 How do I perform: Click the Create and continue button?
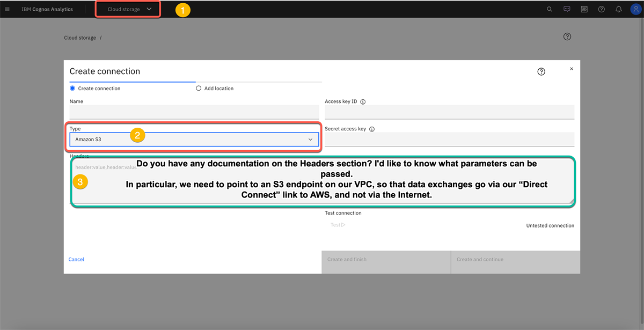click(x=516, y=262)
